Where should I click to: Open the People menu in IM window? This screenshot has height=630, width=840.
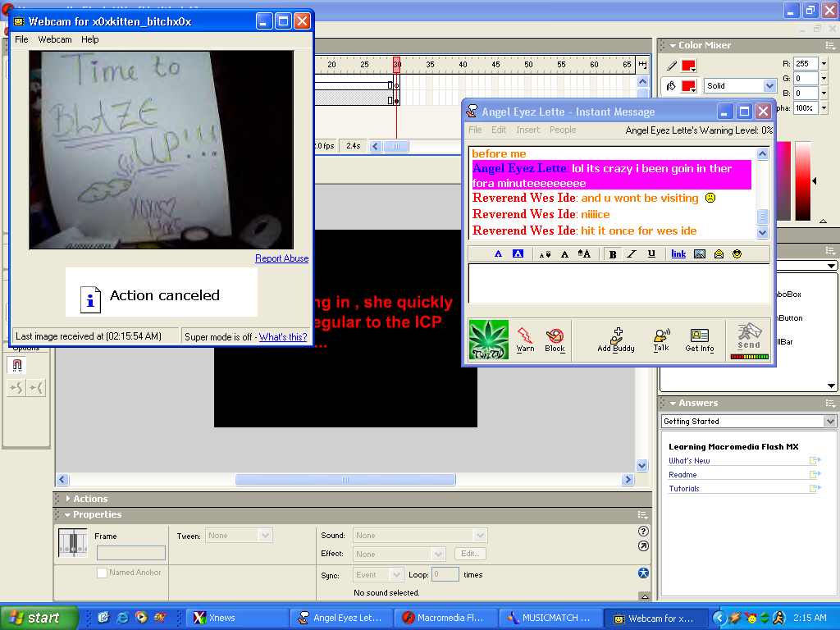pyautogui.click(x=563, y=130)
